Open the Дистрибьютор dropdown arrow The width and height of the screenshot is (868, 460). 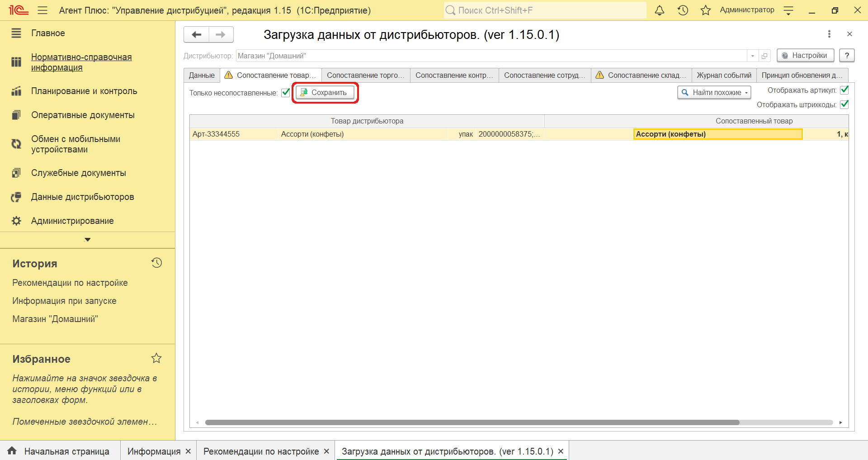pyautogui.click(x=753, y=56)
